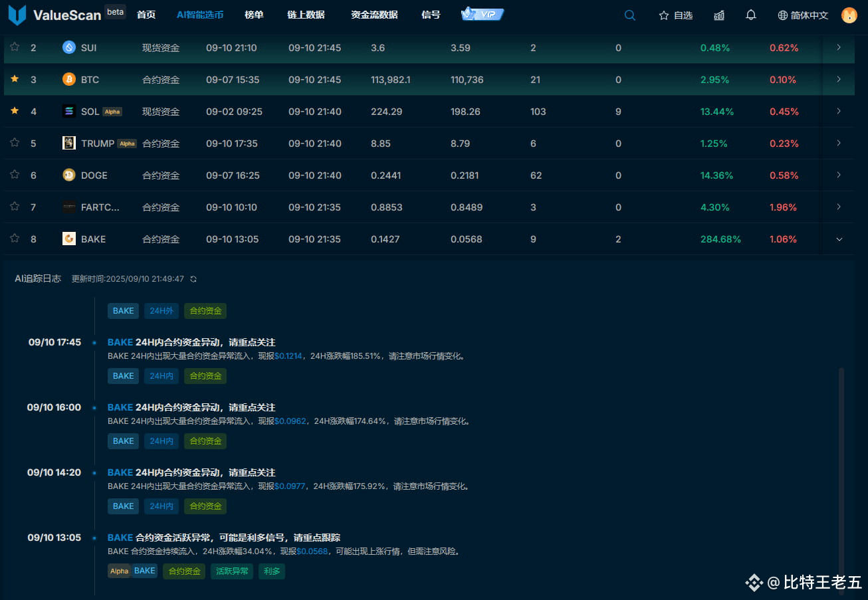Viewport: 868px width, 600px height.
Task: Click the FARTCOIN coin icon
Action: [x=69, y=207]
